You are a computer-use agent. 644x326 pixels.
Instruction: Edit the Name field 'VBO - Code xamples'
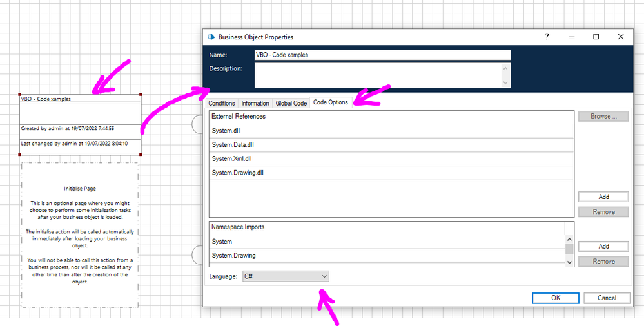pos(382,55)
